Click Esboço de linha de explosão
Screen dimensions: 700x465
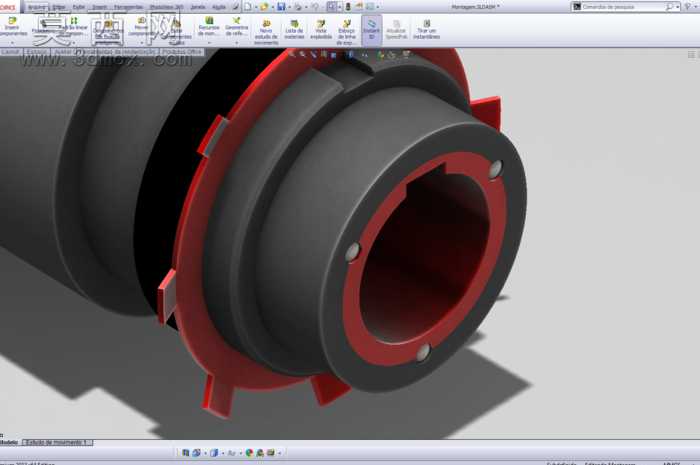coord(346,31)
